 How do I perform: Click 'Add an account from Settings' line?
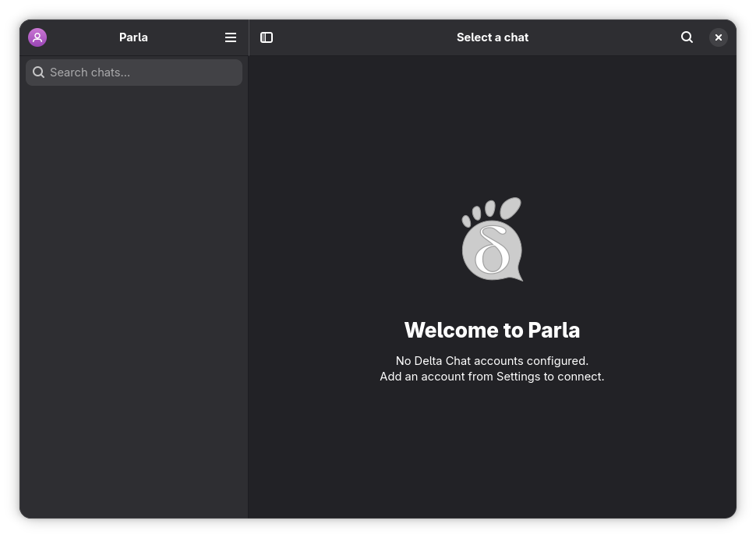coord(493,377)
